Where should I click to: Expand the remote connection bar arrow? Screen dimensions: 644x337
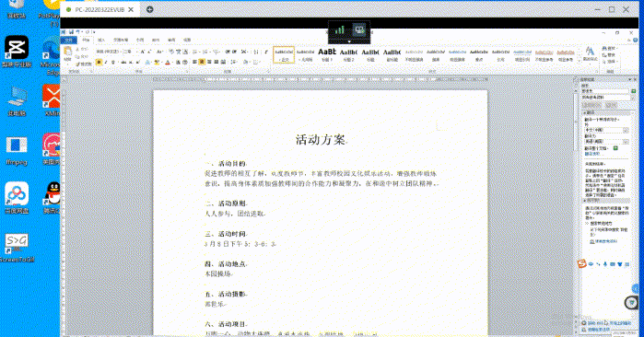click(x=349, y=41)
